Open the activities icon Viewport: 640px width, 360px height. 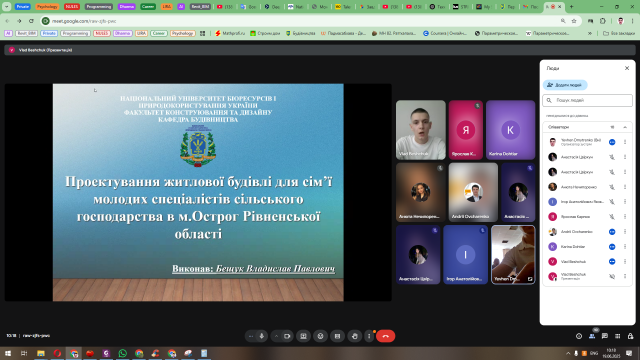[618, 336]
